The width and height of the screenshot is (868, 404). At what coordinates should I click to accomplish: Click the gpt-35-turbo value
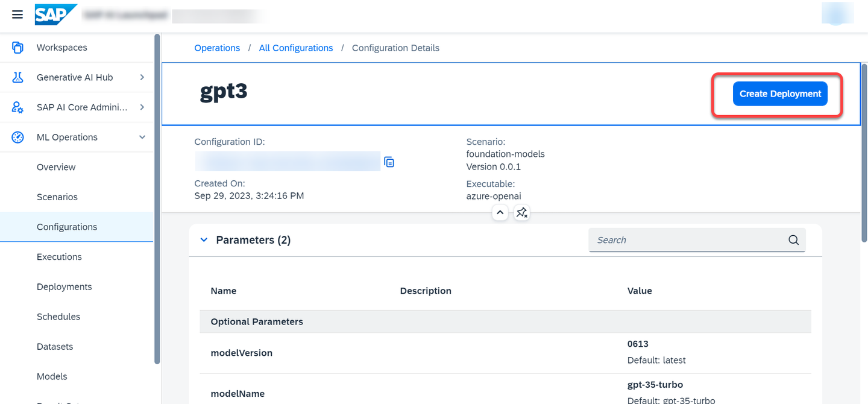[x=655, y=385]
